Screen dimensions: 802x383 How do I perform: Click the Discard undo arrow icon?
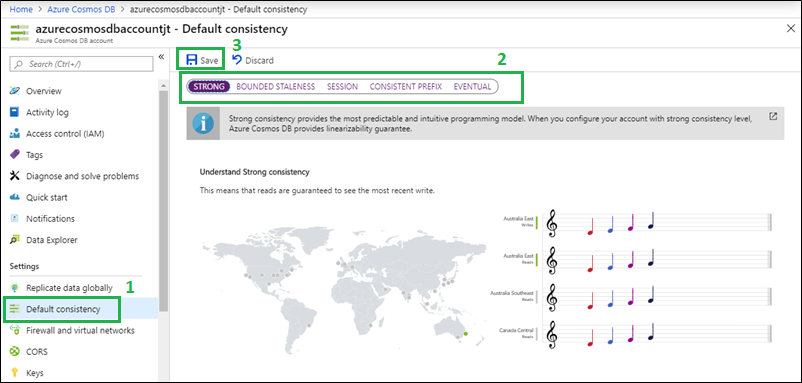pyautogui.click(x=237, y=60)
